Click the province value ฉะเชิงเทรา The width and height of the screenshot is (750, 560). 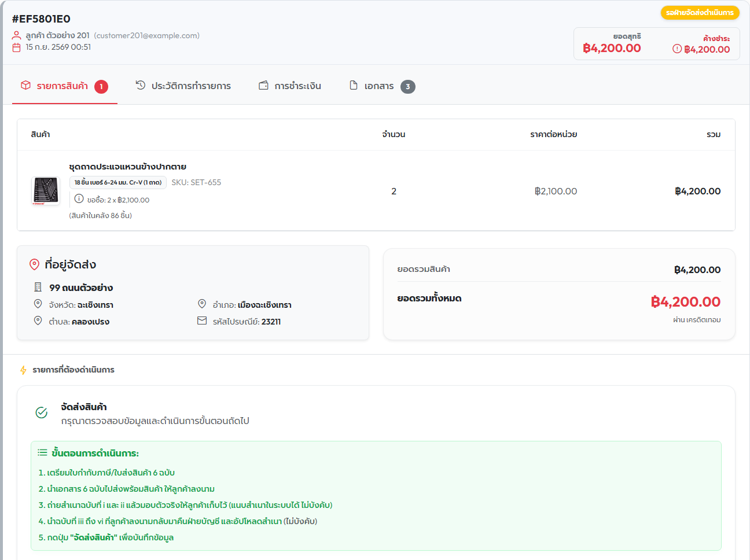click(x=95, y=305)
